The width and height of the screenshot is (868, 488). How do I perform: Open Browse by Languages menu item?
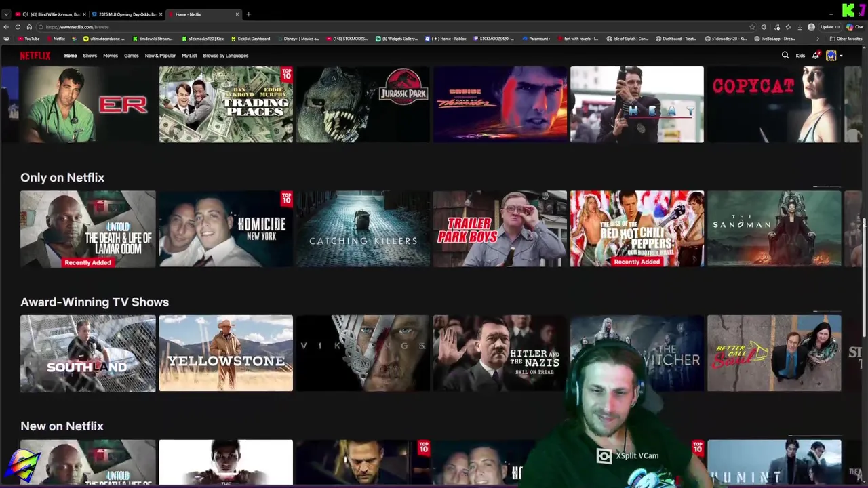[x=226, y=56]
